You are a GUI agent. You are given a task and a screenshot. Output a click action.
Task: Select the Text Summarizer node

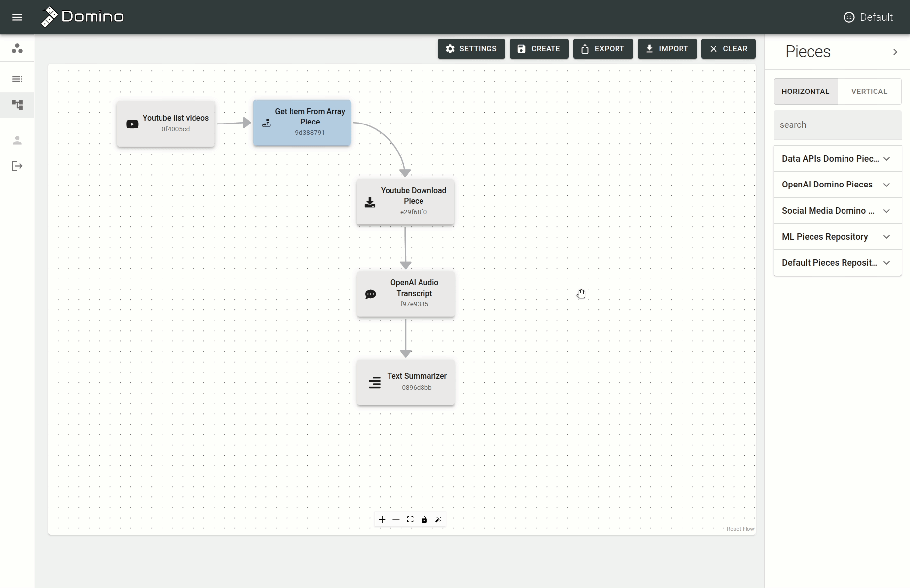click(405, 382)
